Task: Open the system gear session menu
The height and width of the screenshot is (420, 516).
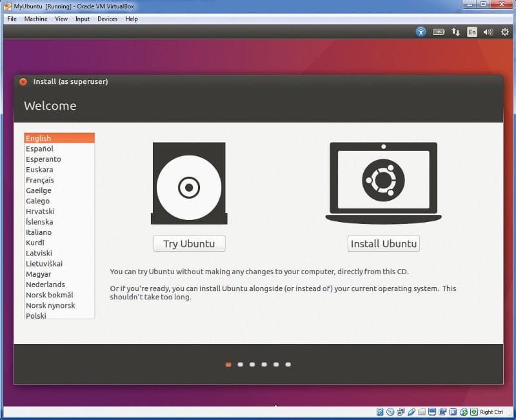Action: click(x=504, y=32)
